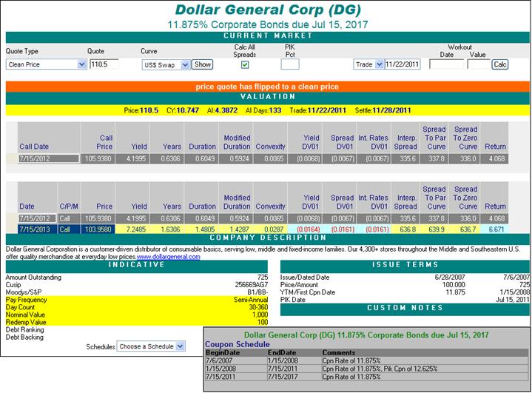Click the Day Count label
This screenshot has width=532, height=393.
tap(21, 307)
